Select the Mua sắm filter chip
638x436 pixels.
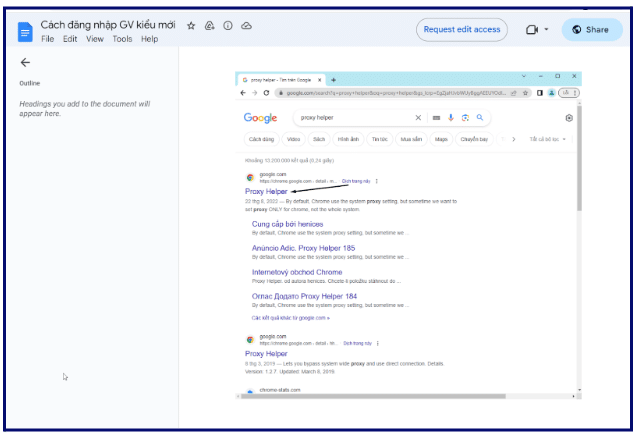pos(411,140)
